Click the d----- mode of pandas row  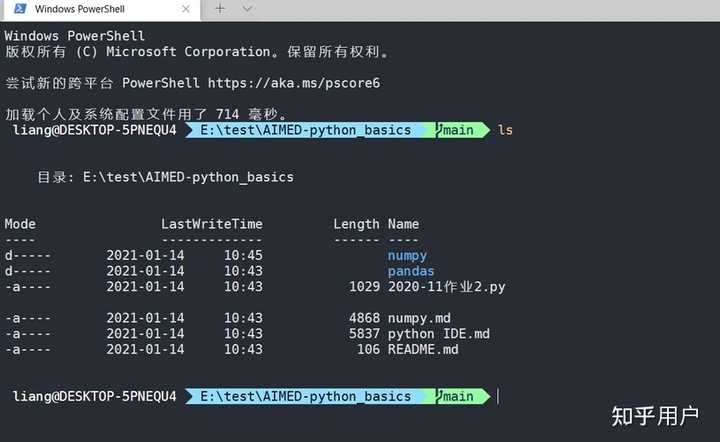28,271
